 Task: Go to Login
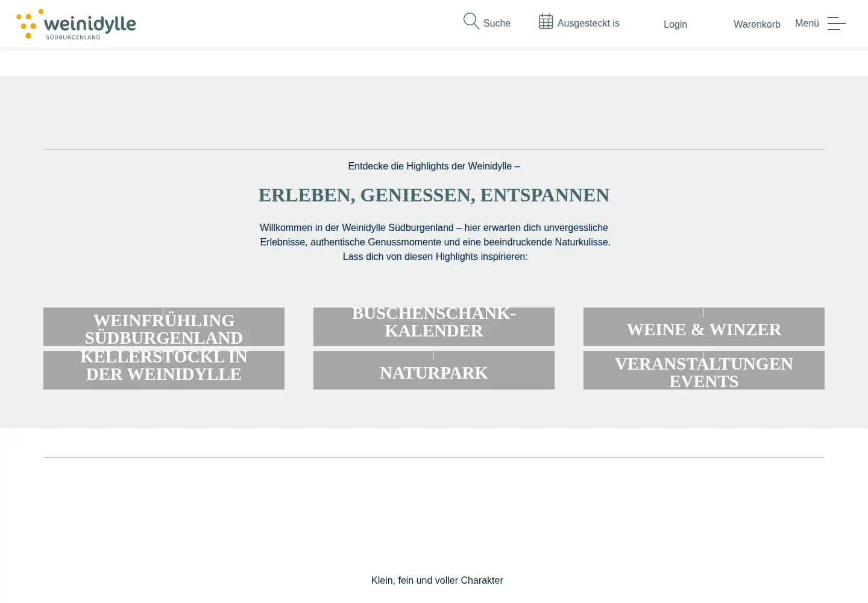click(675, 24)
